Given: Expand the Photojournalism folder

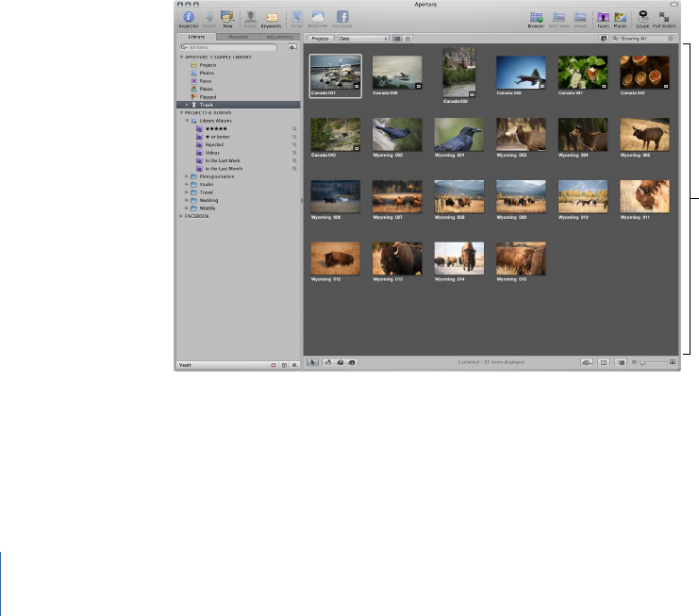Looking at the screenshot, I should coord(187,176).
